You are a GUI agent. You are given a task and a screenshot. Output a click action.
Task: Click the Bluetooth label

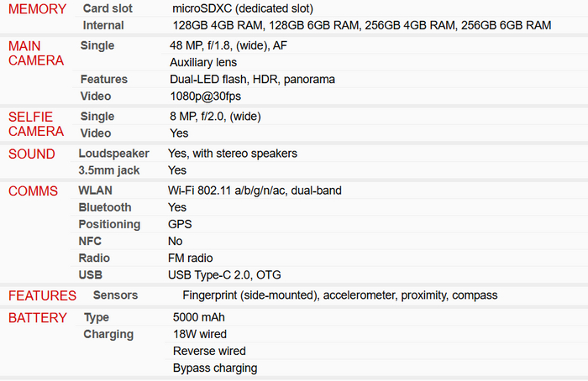pos(105,207)
